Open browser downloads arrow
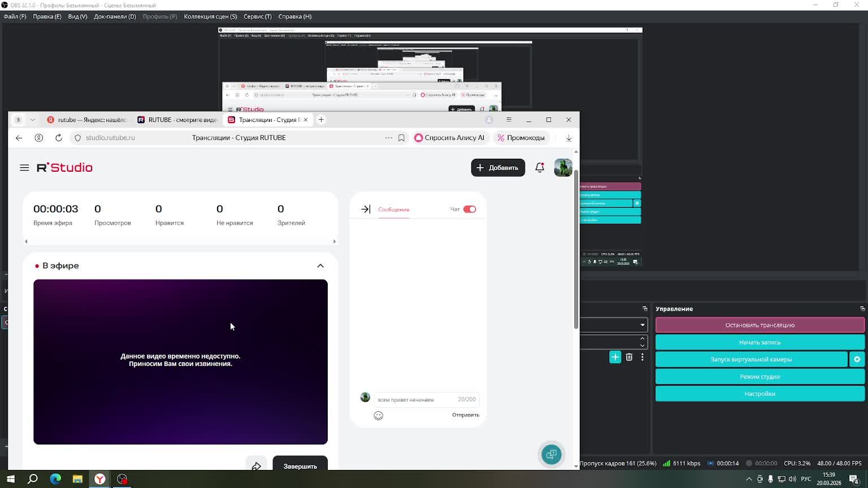The height and width of the screenshot is (488, 868). [568, 138]
